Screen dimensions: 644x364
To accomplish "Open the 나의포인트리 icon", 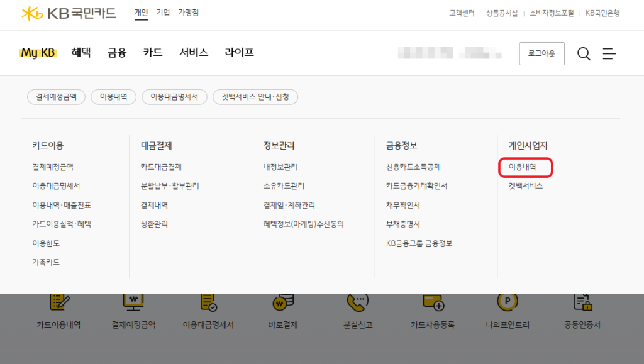I will 508,304.
